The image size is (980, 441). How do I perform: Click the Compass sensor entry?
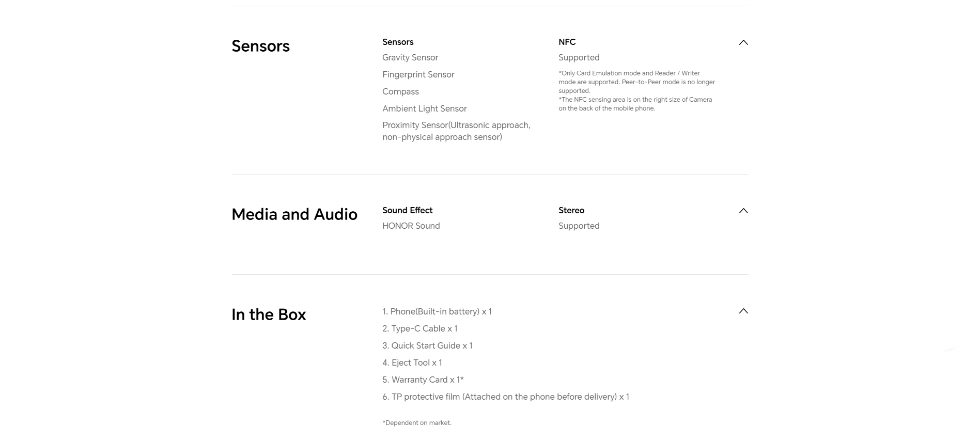coord(400,91)
